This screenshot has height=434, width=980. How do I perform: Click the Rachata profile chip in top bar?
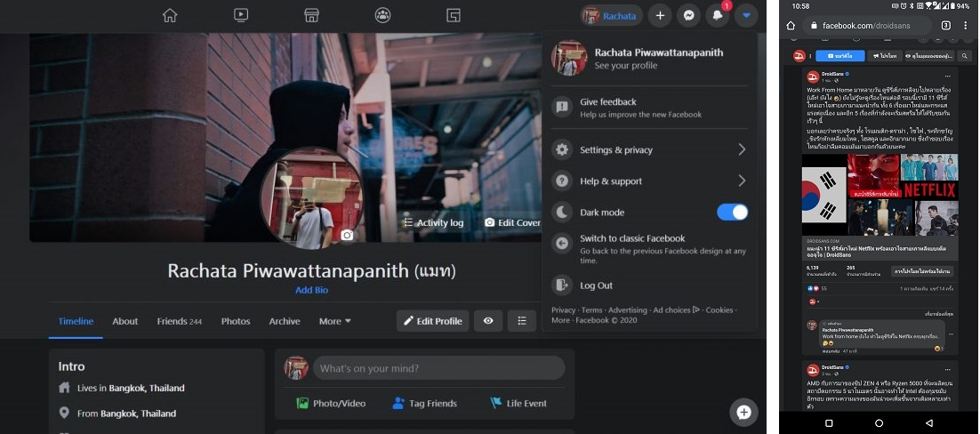click(x=611, y=16)
